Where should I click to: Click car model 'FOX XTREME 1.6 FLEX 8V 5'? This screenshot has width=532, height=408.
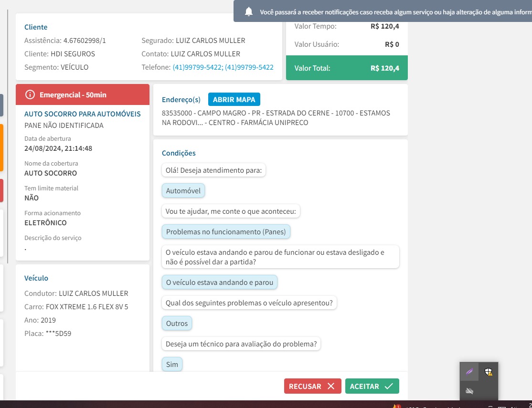pyautogui.click(x=87, y=306)
